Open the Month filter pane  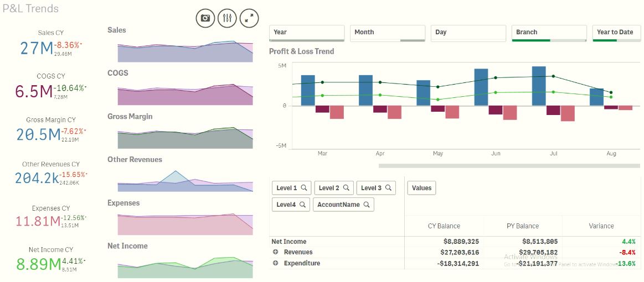(x=388, y=33)
